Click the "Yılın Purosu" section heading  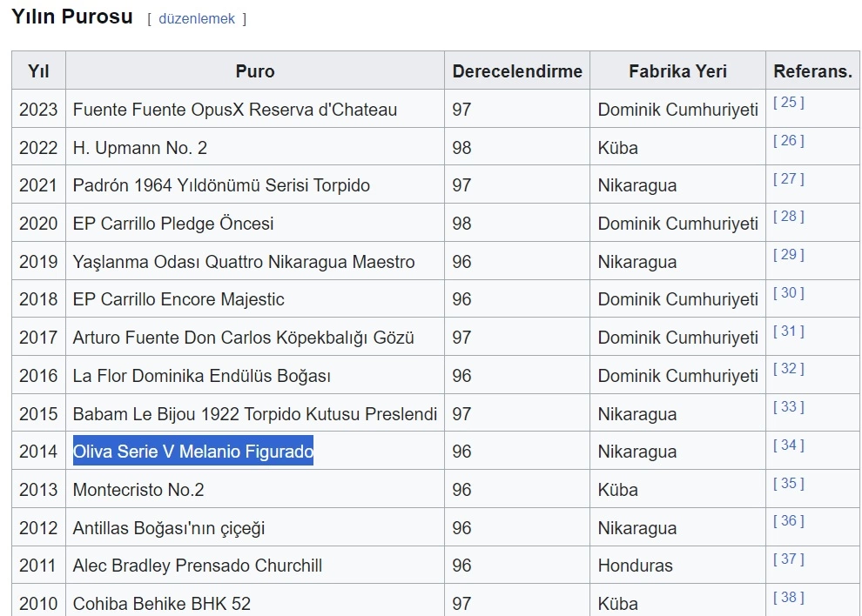point(72,17)
